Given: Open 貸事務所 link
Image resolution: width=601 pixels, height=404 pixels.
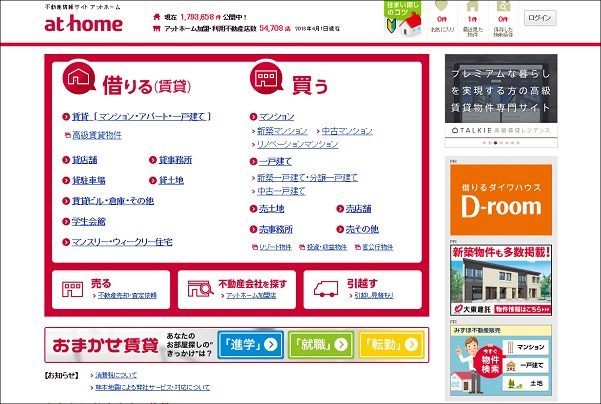Looking at the screenshot, I should (x=176, y=160).
